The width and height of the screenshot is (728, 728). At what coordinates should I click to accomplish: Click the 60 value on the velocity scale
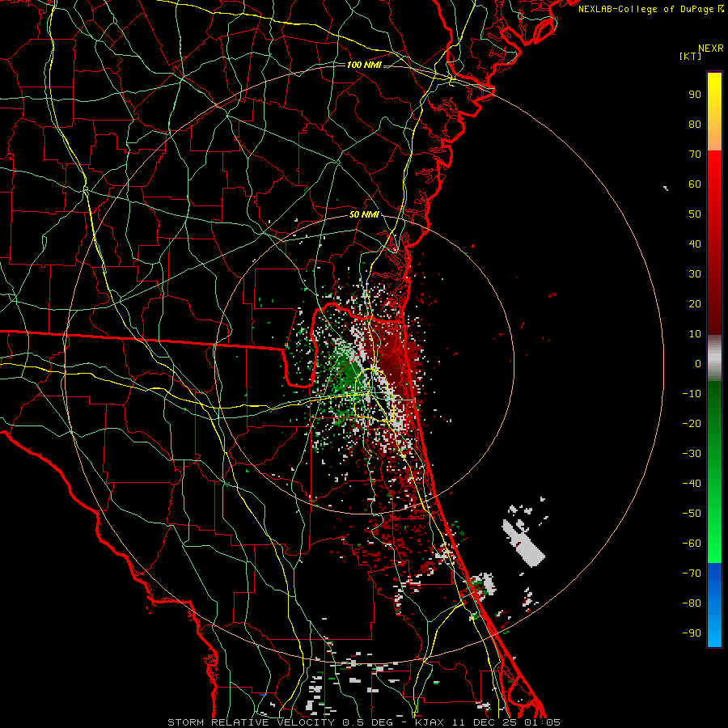[695, 184]
